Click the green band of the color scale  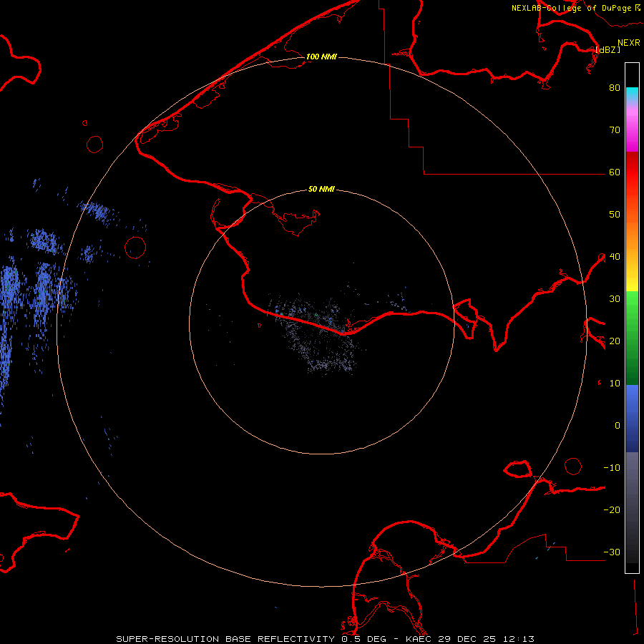(x=632, y=338)
